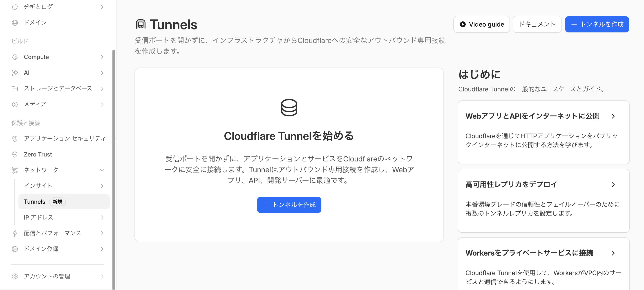Open the 高可用性レプリカをデプロイ guide card
The height and width of the screenshot is (290, 644).
coord(543,201)
